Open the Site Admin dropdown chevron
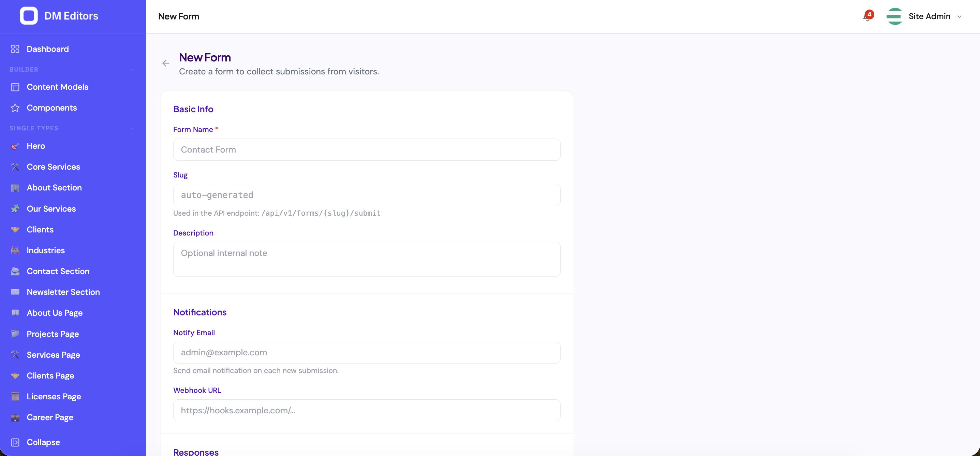The image size is (980, 456). 960,16
